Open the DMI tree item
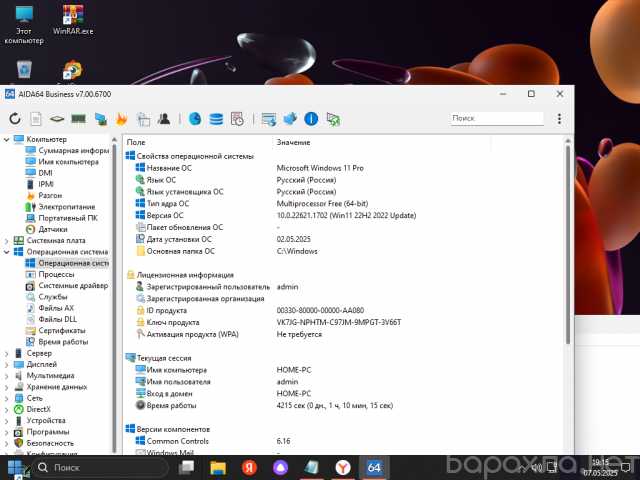Viewport: 640px width, 480px height. point(39,173)
